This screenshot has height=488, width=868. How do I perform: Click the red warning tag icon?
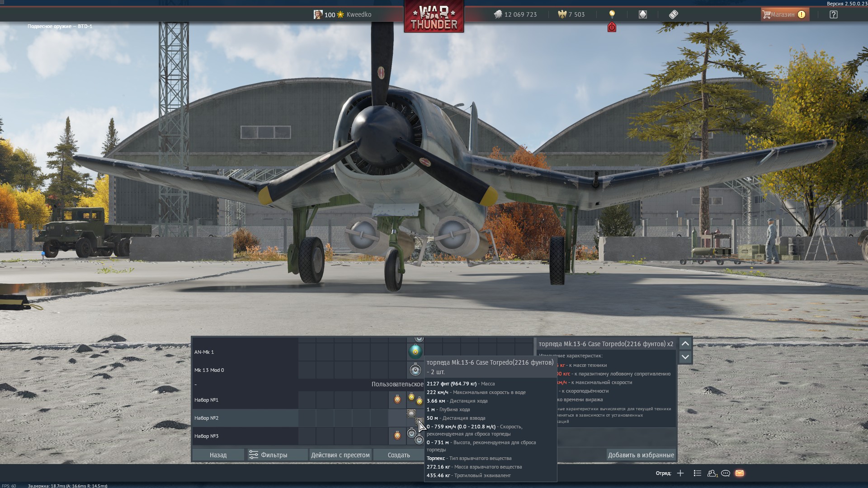[612, 27]
